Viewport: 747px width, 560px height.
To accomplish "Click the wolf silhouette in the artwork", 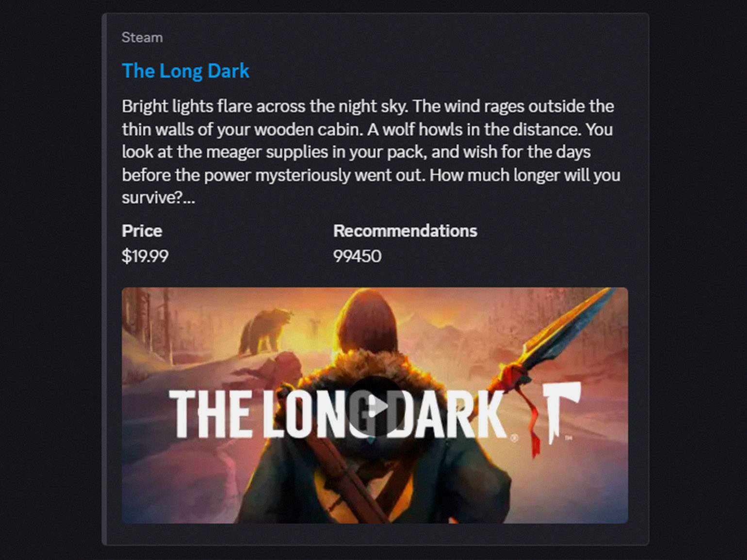I will tap(266, 332).
